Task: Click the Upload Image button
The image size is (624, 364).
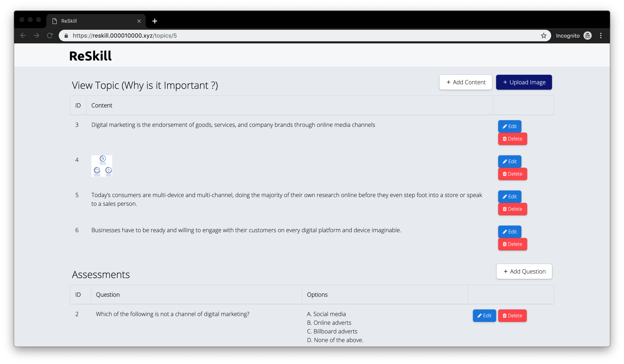Action: click(524, 82)
